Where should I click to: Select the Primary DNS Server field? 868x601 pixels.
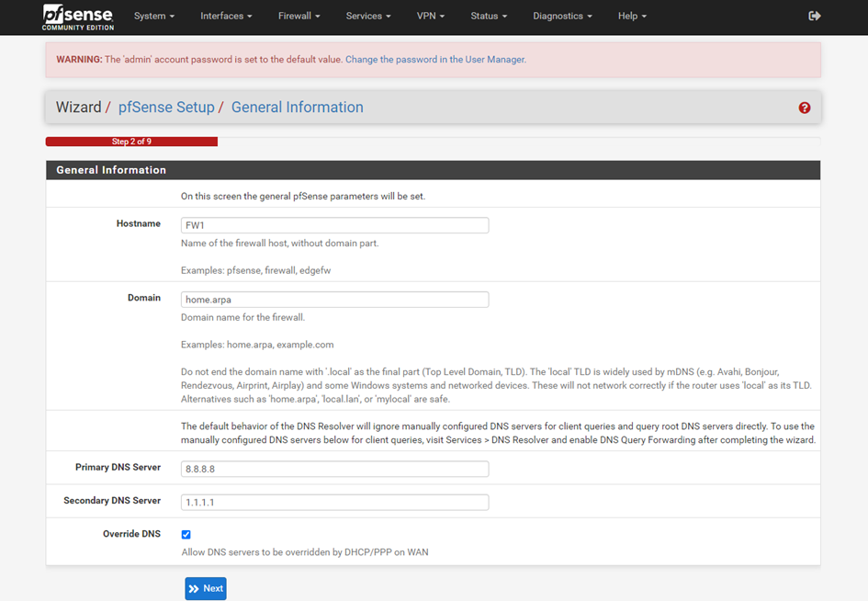(x=335, y=470)
